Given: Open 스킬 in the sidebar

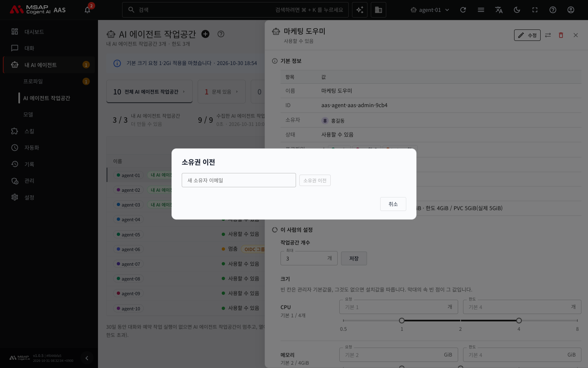Looking at the screenshot, I should pyautogui.click(x=49, y=131).
